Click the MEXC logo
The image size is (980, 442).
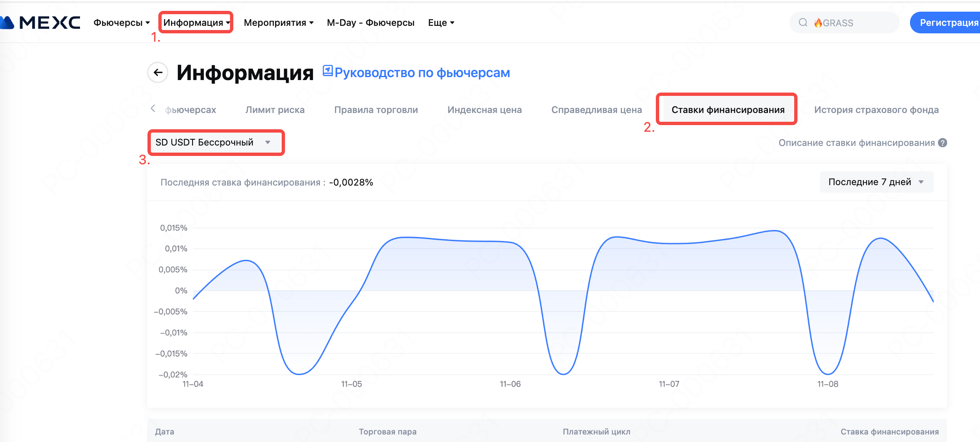click(42, 23)
